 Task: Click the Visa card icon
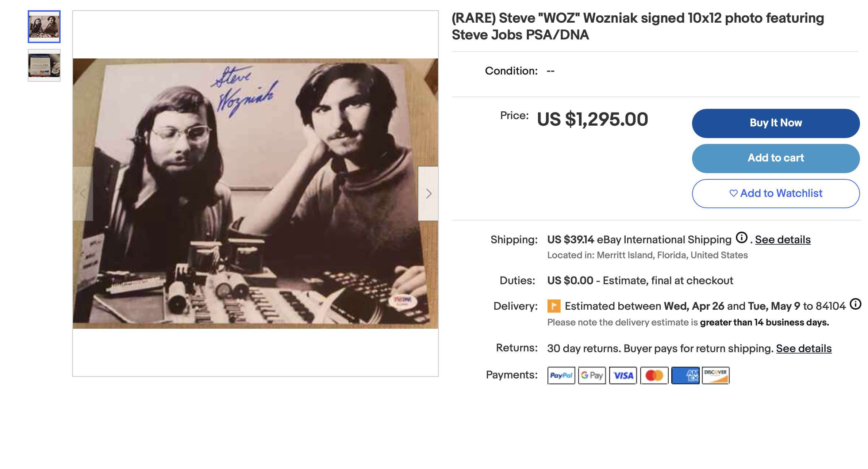pos(623,375)
